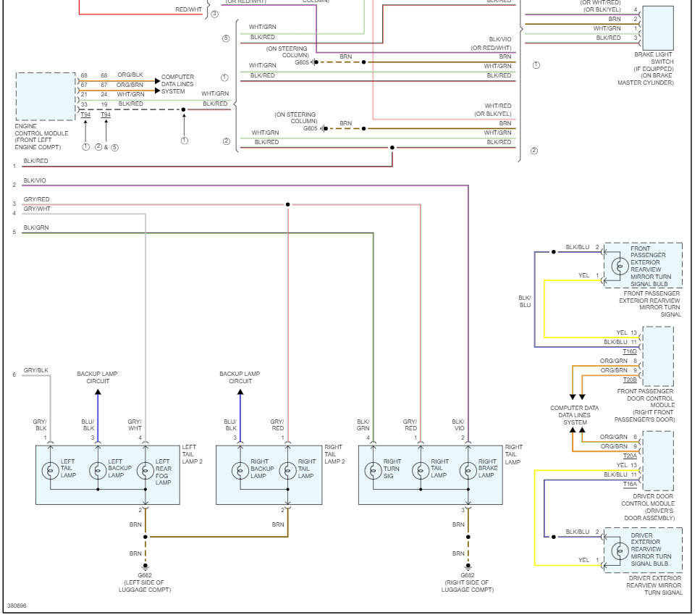The height and width of the screenshot is (615, 700).
Task: Select 'FRONT PASSENGER EXTERIOR REARVIEW MIRROR TURN SIGNAL' caption
Action: pyautogui.click(x=649, y=304)
